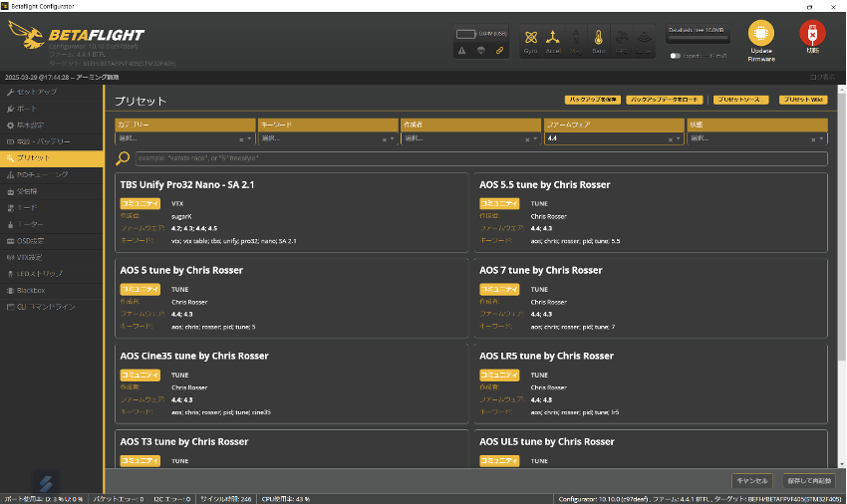This screenshot has width=847, height=504.
Task: Click the LEDストリップ icon
Action: pos(10,275)
